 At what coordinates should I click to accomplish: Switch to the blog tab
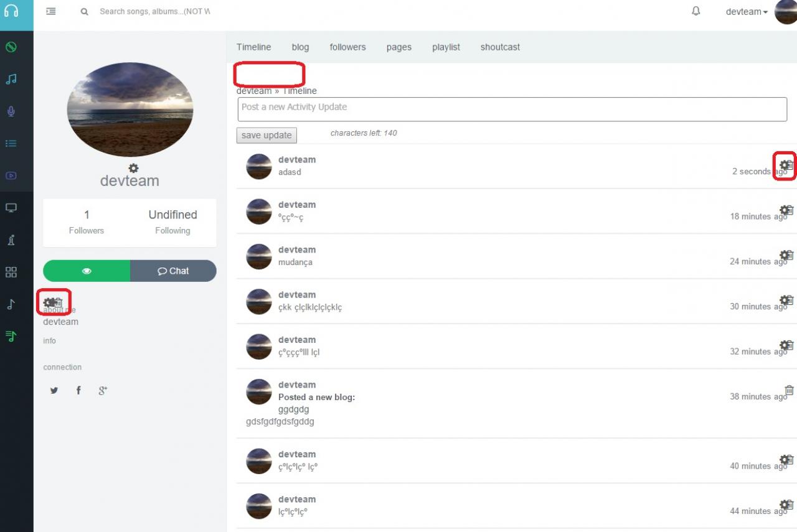(300, 47)
